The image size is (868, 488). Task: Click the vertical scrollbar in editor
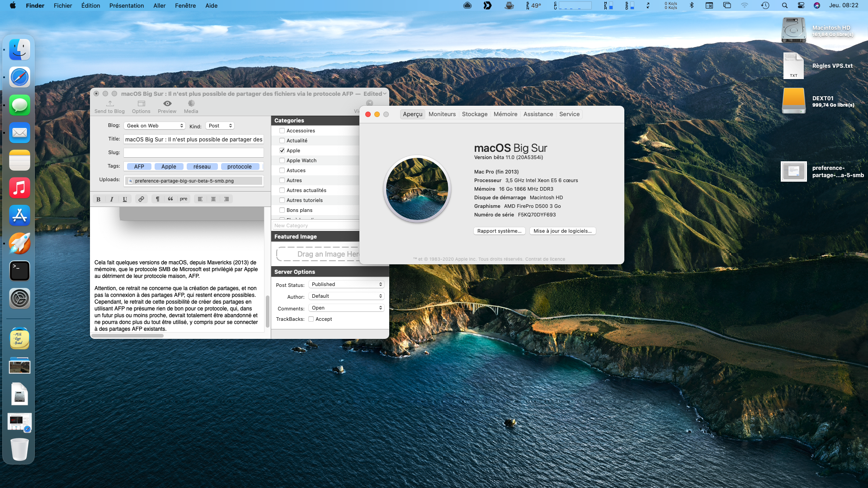(x=268, y=311)
